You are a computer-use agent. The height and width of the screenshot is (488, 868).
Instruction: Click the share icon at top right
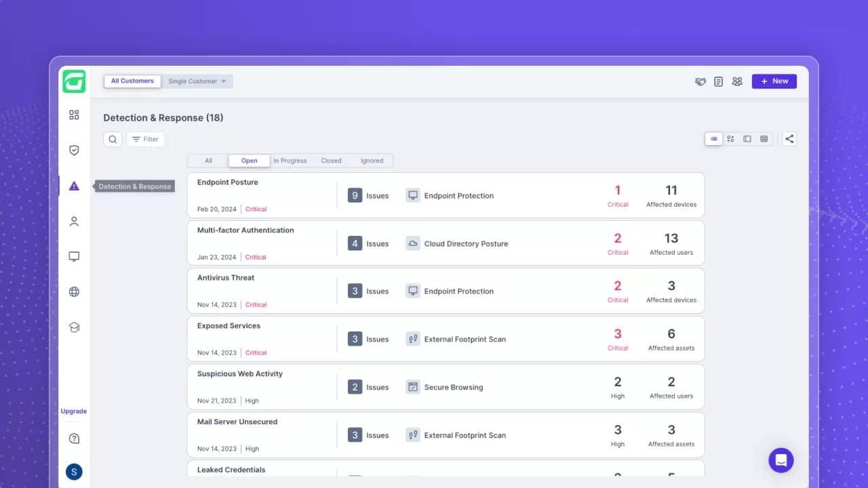pyautogui.click(x=789, y=139)
